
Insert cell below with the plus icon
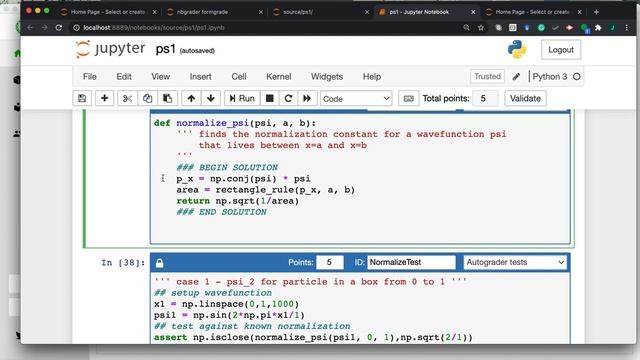104,98
